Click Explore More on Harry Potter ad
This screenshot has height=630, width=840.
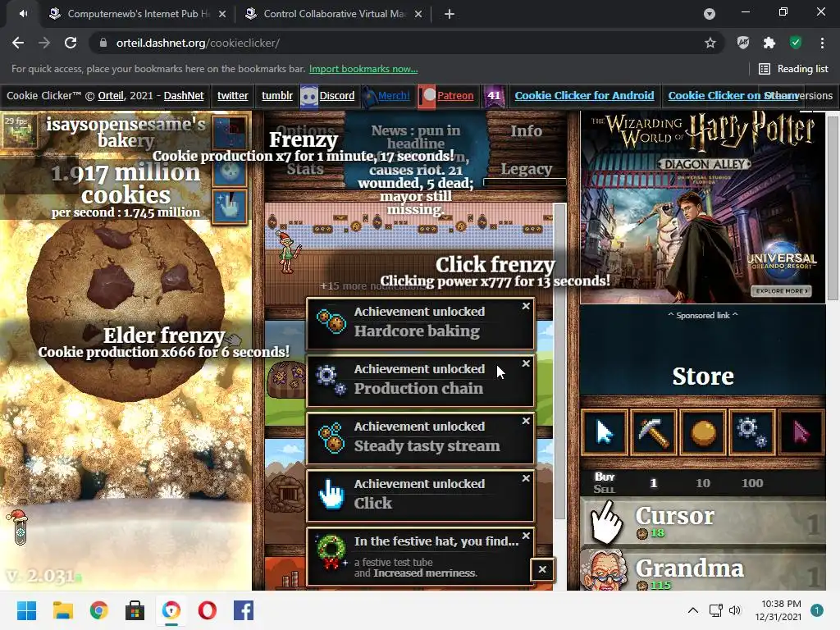click(x=782, y=291)
